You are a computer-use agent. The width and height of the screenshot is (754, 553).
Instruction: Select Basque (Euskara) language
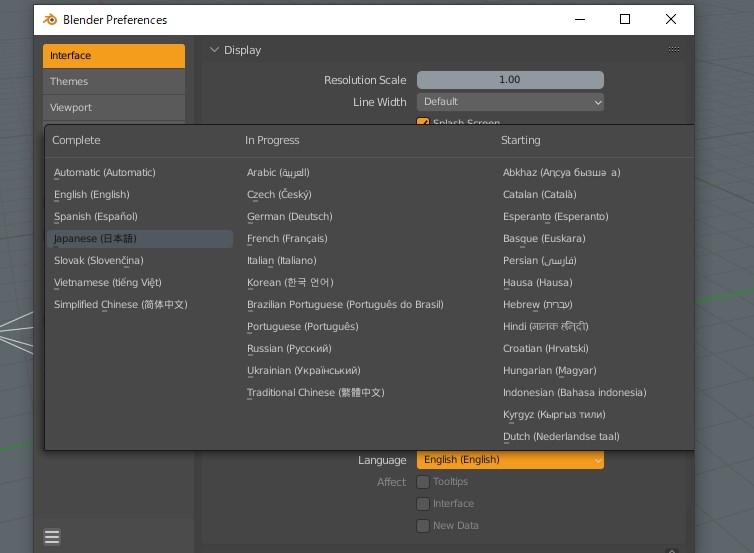(x=544, y=239)
